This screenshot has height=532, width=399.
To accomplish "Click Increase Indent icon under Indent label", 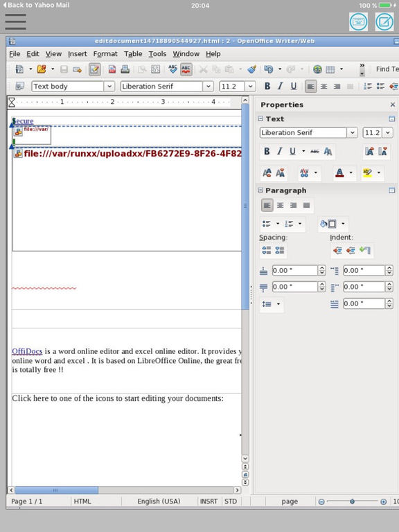I will point(337,250).
